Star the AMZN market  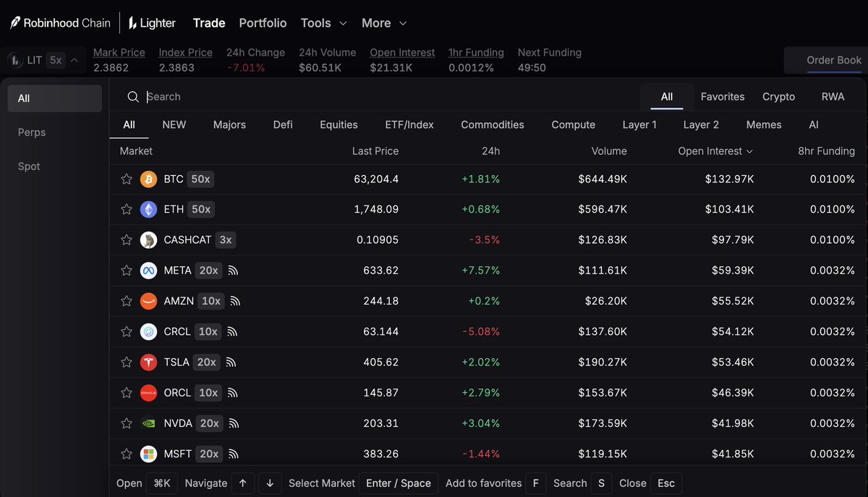[127, 301]
